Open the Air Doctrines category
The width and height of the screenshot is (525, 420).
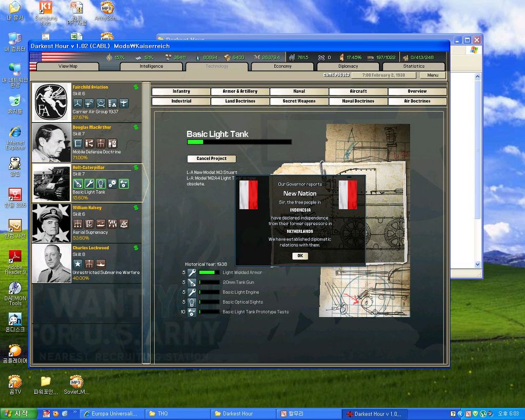417,101
